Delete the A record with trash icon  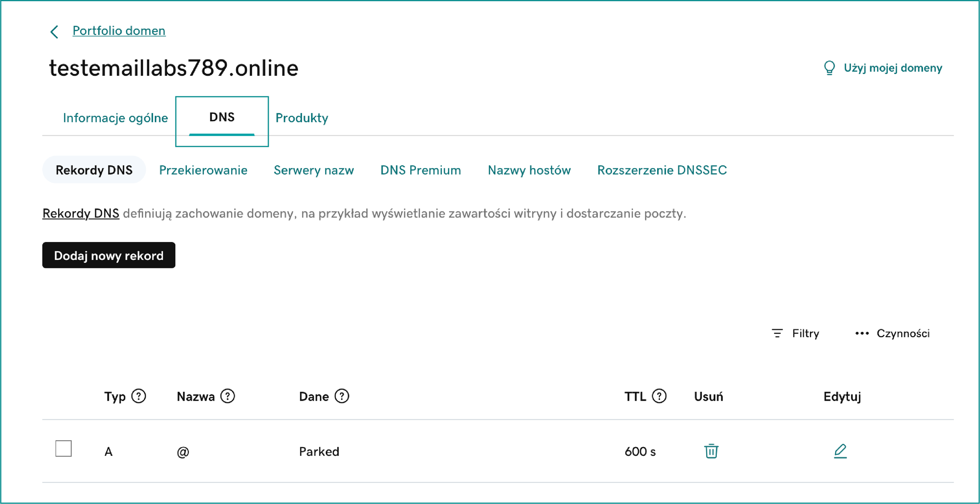click(x=711, y=451)
